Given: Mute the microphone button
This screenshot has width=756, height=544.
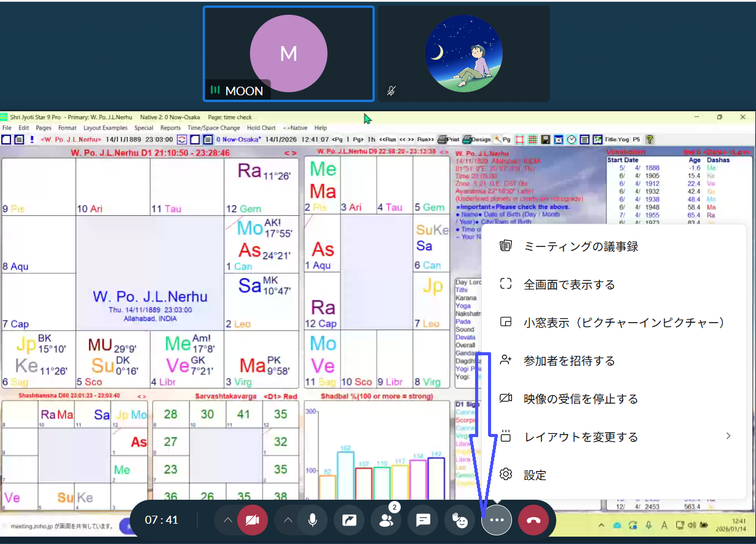Looking at the screenshot, I should click(x=312, y=520).
